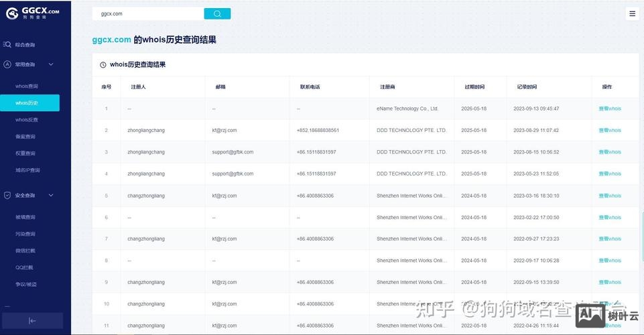Click support@gfbk.com email in row 3
This screenshot has width=644, height=335.
pos(233,152)
